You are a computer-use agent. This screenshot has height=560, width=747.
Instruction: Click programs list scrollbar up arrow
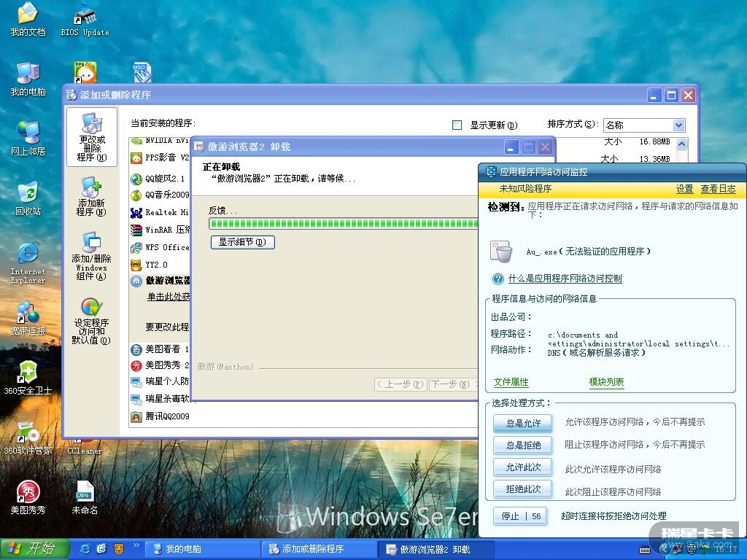tap(682, 144)
